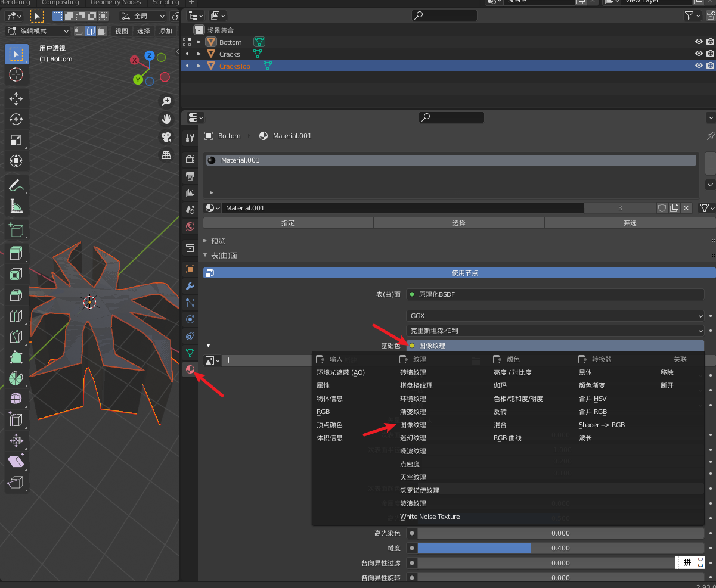The image size is (716, 588).
Task: Enable face select mode
Action: [x=102, y=31]
